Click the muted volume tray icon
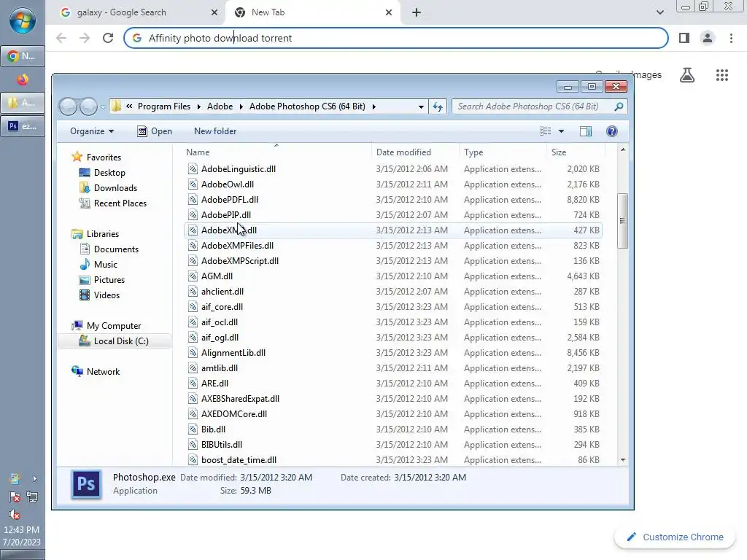Screen dimensions: 747x560 pos(15,514)
